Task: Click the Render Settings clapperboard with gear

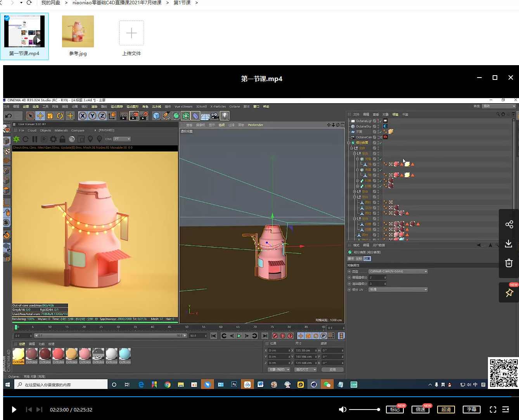Action: [144, 116]
